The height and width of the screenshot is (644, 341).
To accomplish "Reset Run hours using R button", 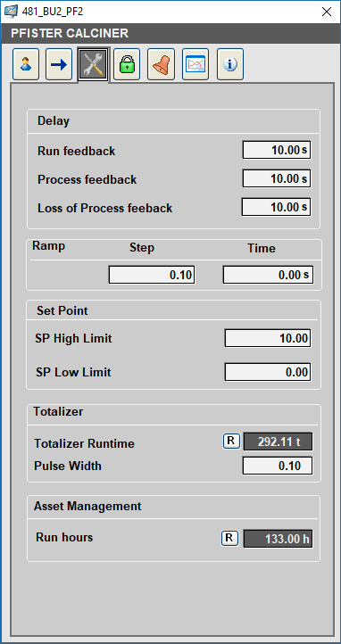I will point(229,538).
